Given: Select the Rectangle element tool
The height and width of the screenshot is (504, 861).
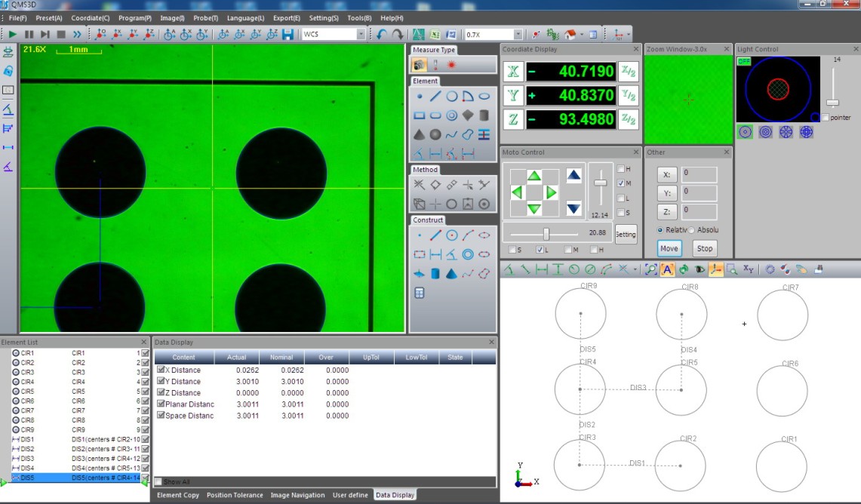Looking at the screenshot, I should (420, 116).
